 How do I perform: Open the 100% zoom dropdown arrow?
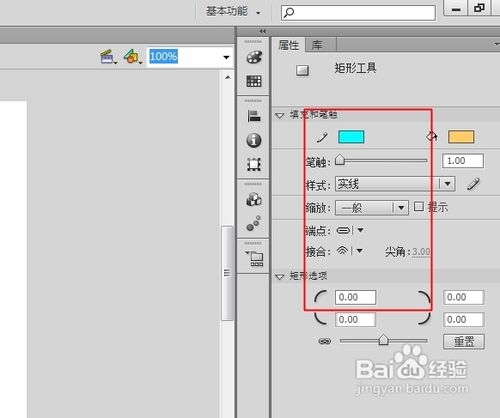click(x=226, y=57)
